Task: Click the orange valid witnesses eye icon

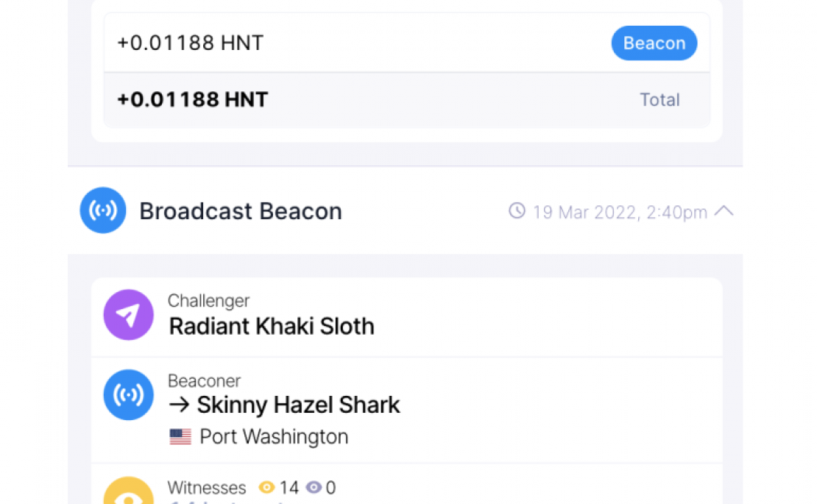Action: (266, 487)
